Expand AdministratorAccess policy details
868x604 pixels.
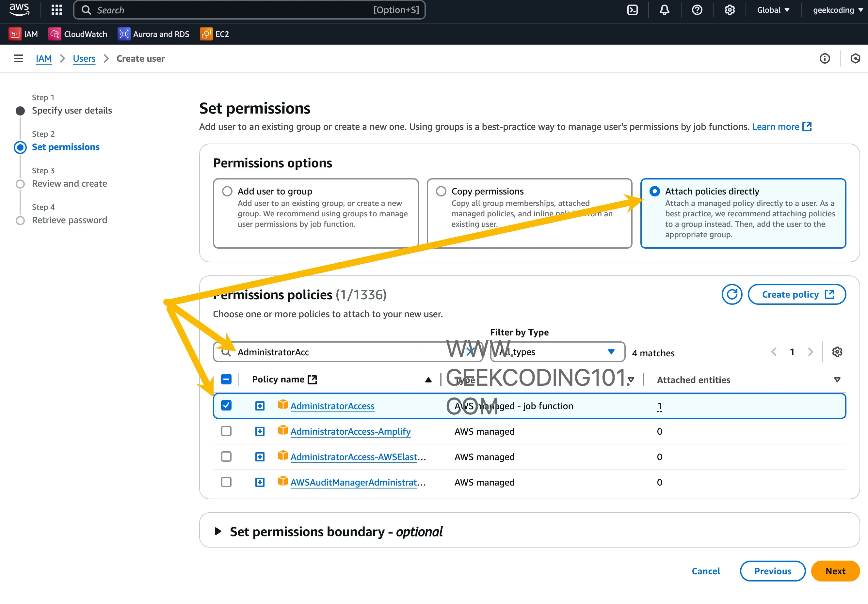coord(260,405)
